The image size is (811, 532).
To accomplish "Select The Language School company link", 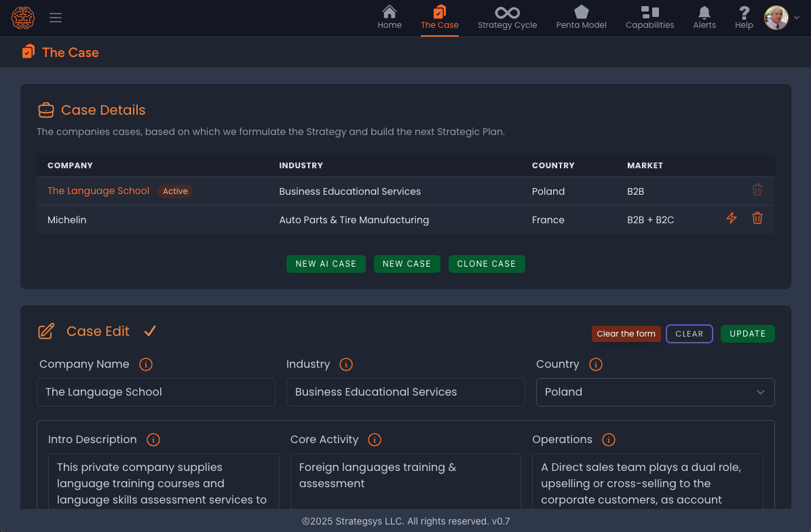I will pos(98,191).
